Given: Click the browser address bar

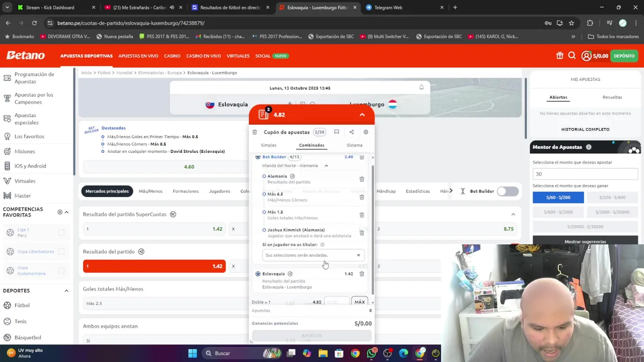Looking at the screenshot, I should [x=297, y=23].
